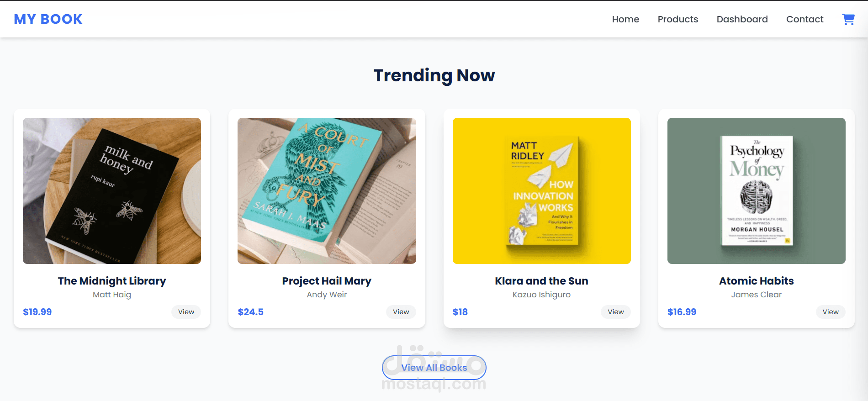Open the milk and honey cover image
This screenshot has width=868, height=401.
[112, 191]
